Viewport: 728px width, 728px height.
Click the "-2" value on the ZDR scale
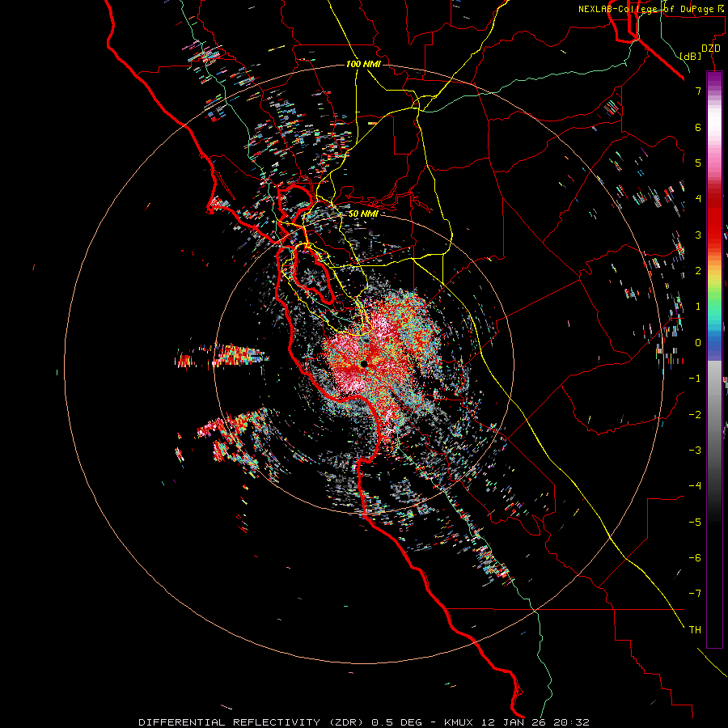coord(695,415)
